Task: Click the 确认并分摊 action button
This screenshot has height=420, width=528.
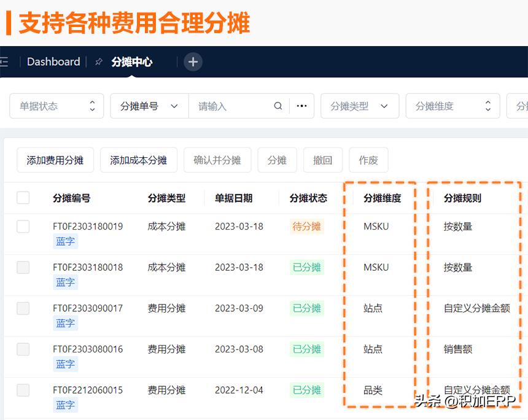Action: click(x=217, y=160)
